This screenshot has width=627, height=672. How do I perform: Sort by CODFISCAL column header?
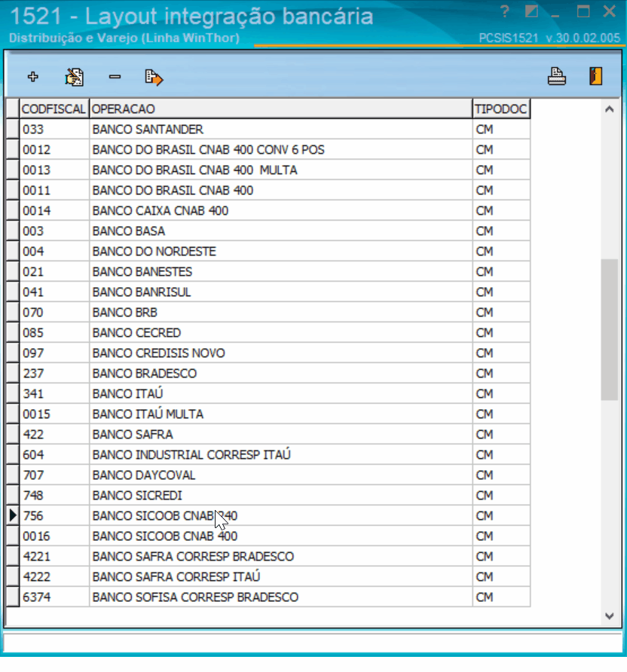[x=54, y=108]
